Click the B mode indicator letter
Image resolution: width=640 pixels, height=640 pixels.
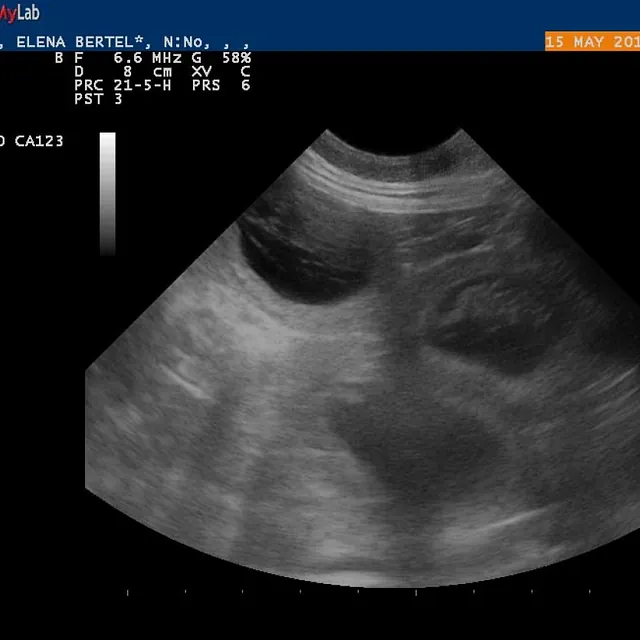[59, 58]
